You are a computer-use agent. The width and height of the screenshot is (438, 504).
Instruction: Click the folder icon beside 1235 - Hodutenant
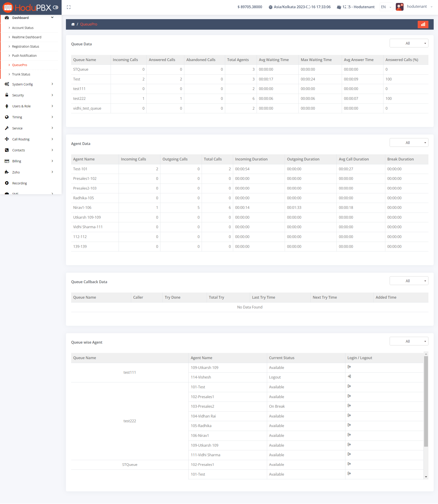(339, 7)
